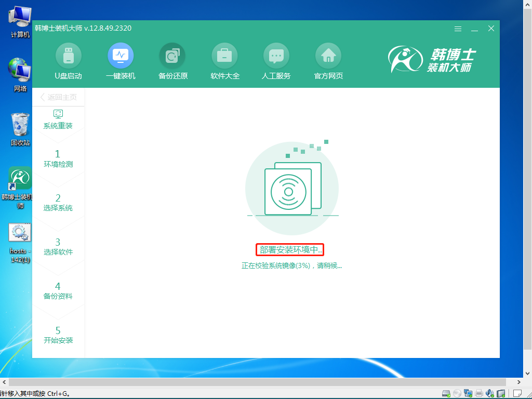532x399 pixels.
Task: Click the 返回主页 back link
Action: point(59,97)
